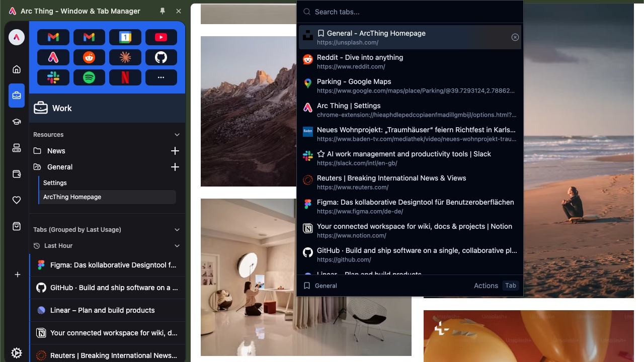The width and height of the screenshot is (644, 362).
Task: Open the first Gmail shortcut tile
Action: 53,37
